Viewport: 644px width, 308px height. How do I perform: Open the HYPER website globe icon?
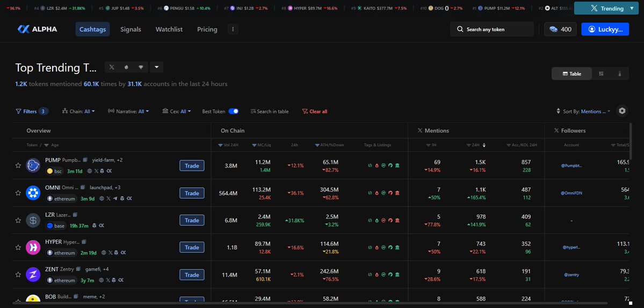pos(104,253)
